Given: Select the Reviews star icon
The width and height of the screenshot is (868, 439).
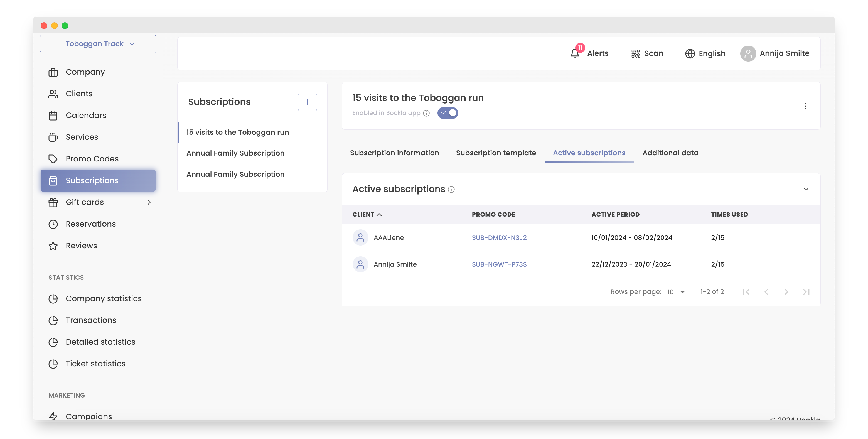Looking at the screenshot, I should click(53, 246).
